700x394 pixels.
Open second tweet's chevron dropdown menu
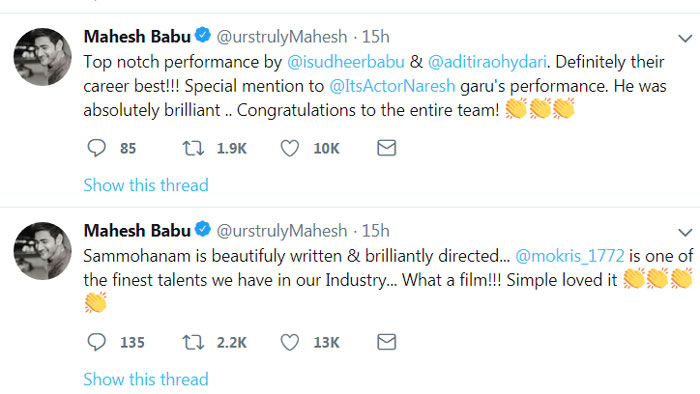pyautogui.click(x=685, y=232)
